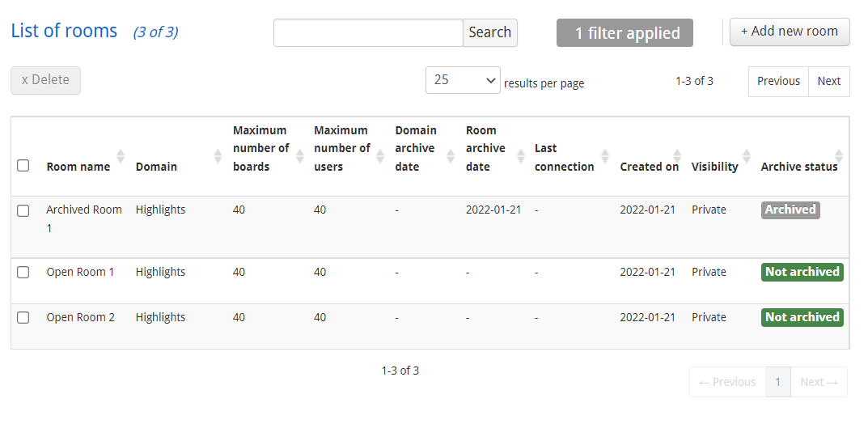Click Private visibility in Open Room 2 row
This screenshot has height=428, width=868.
pos(709,317)
